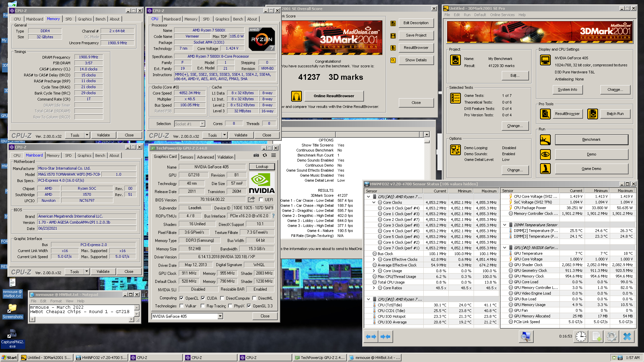This screenshot has width=644, height=362.
Task: Toggle the CUDA checkbox
Action: tap(203, 298)
